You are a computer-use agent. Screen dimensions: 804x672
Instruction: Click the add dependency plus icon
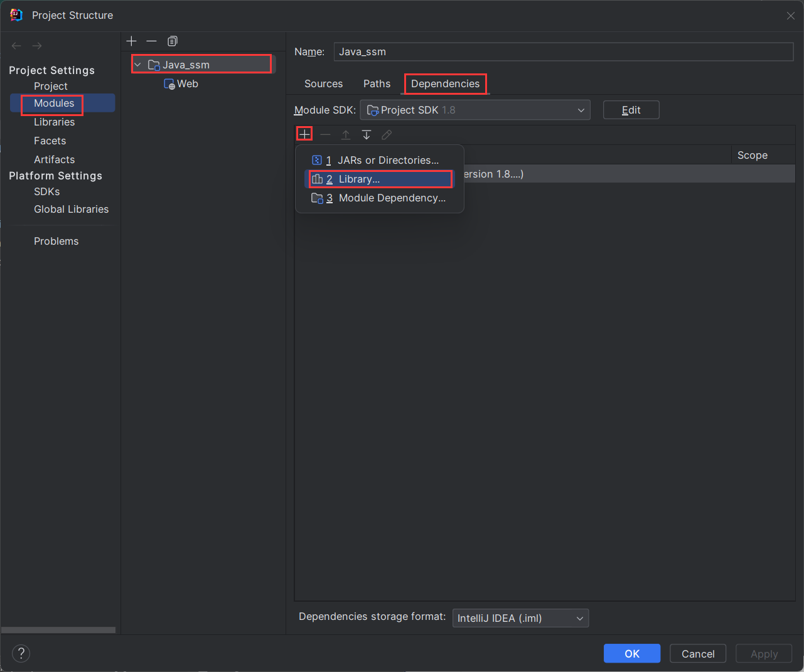pos(304,134)
